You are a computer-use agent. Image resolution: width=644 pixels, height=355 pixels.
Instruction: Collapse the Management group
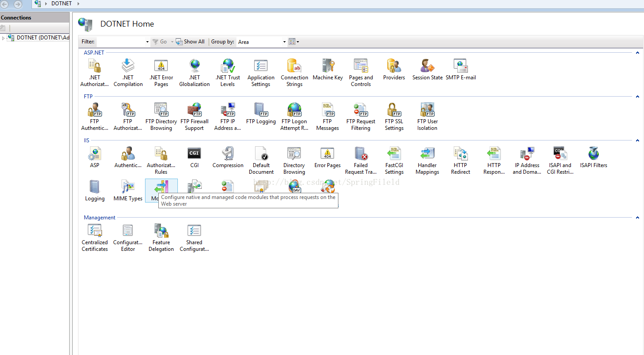(637, 218)
